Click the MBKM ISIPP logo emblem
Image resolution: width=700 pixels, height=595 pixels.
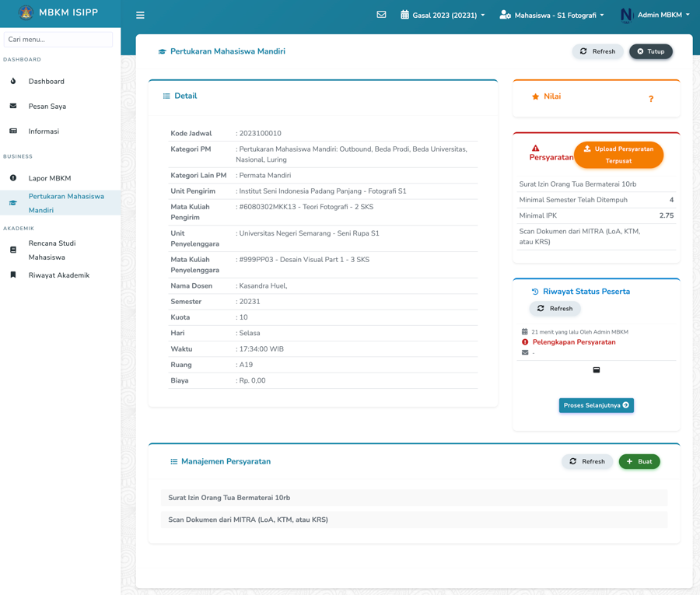pyautogui.click(x=26, y=13)
